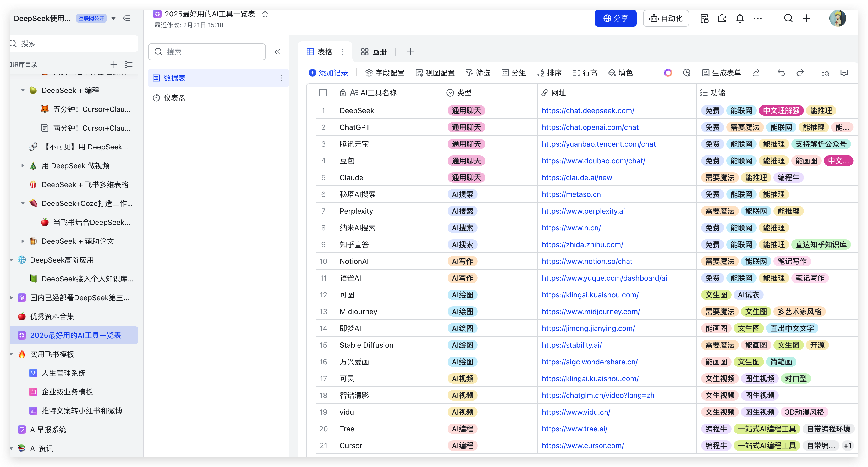Viewport: 868px width, 467px height.
Task: Click the redo arrow in toolbar
Action: pos(800,73)
